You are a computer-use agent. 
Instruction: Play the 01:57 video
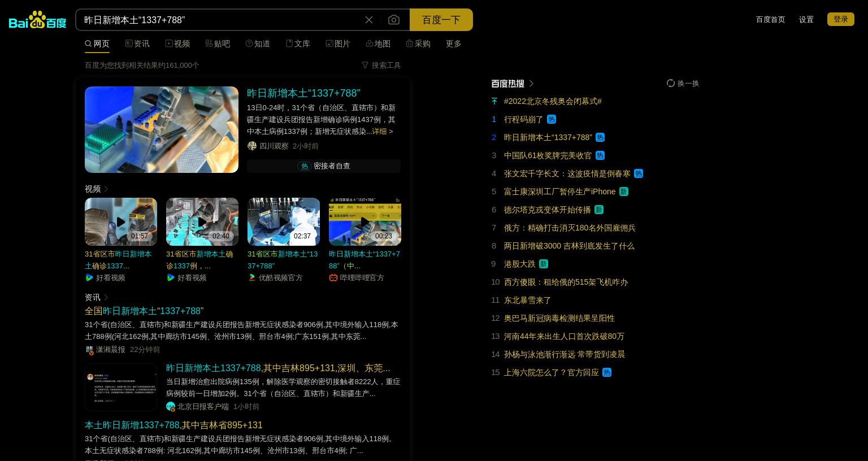tap(121, 221)
